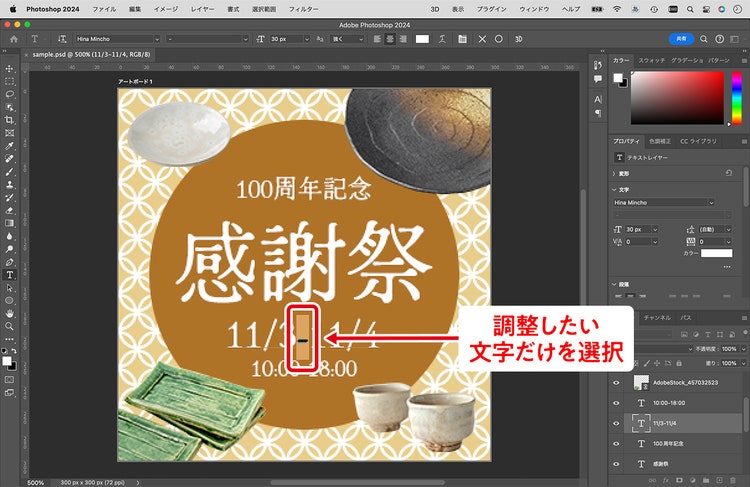Click the text color swatch in options bar
The height and width of the screenshot is (487, 750).
(x=422, y=39)
